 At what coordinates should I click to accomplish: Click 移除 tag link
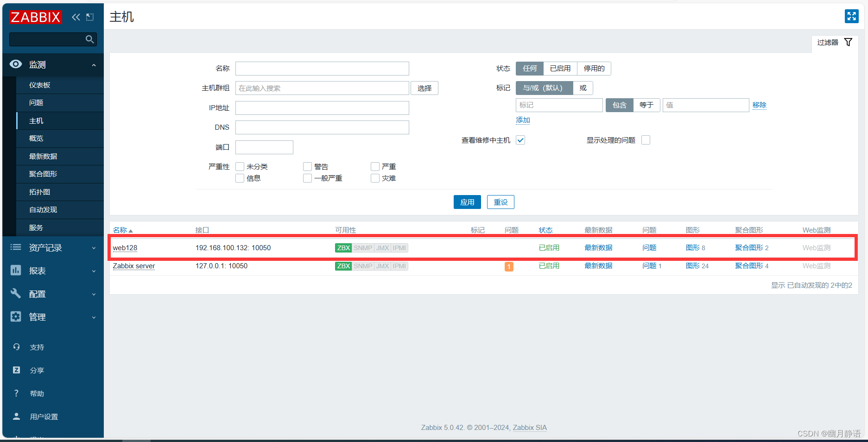coord(759,105)
